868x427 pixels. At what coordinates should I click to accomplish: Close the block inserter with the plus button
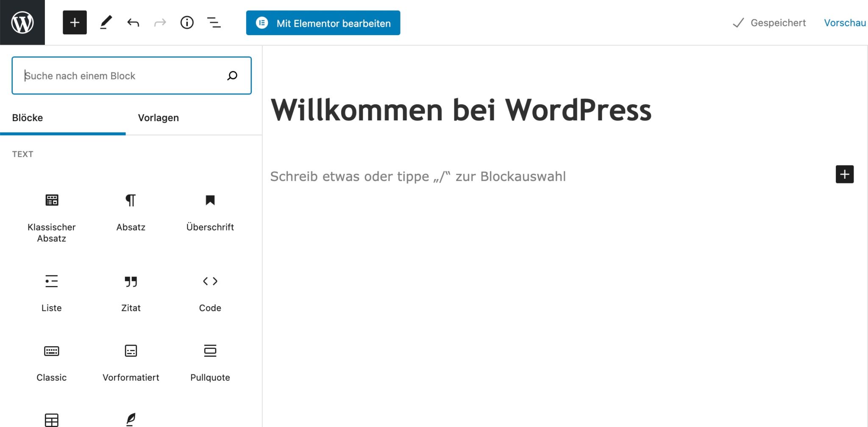coord(75,22)
